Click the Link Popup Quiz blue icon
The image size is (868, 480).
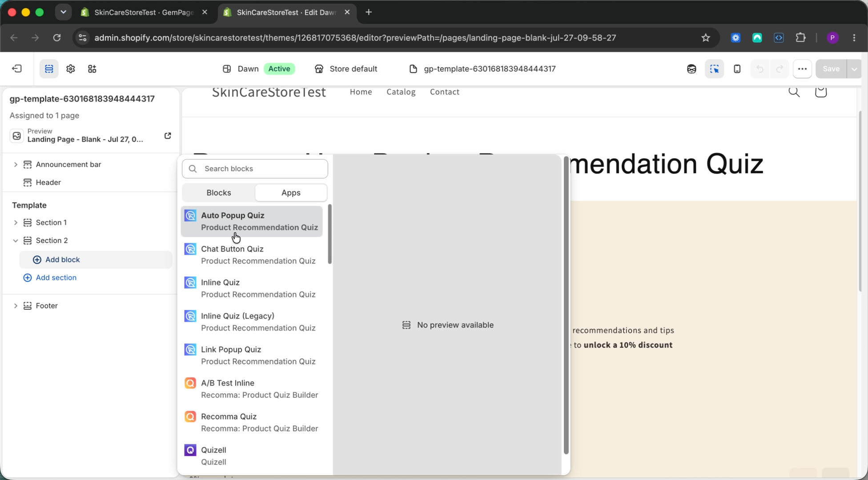point(190,350)
